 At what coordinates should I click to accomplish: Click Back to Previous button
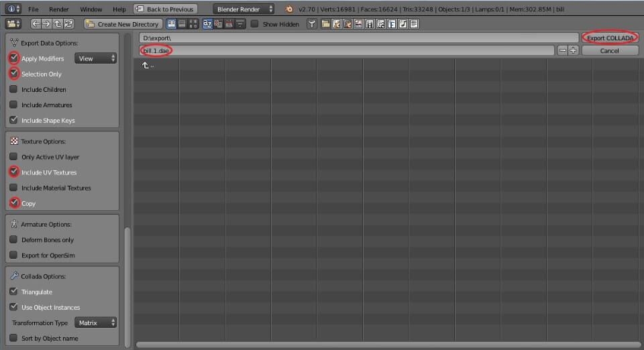tap(165, 9)
